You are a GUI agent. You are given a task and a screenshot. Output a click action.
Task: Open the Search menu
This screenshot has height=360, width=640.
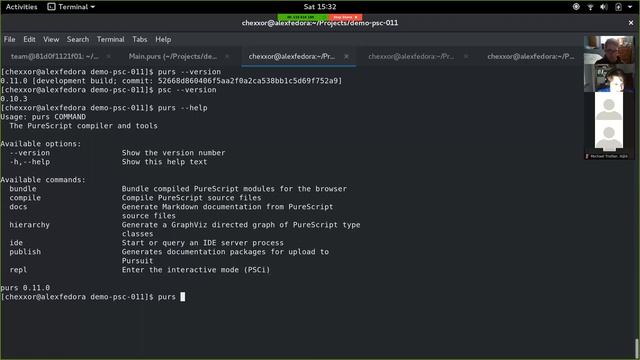pyautogui.click(x=78, y=39)
